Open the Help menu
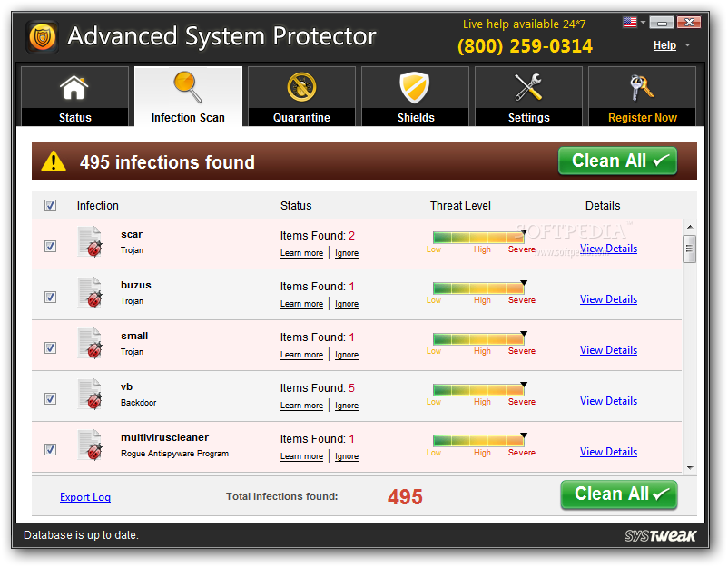The image size is (728, 567). (664, 45)
